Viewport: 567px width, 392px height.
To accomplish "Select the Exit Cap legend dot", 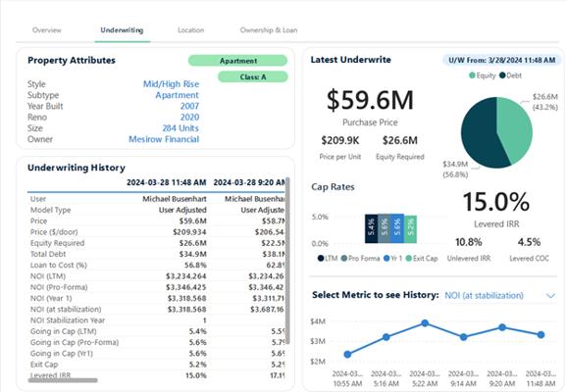I will click(409, 259).
